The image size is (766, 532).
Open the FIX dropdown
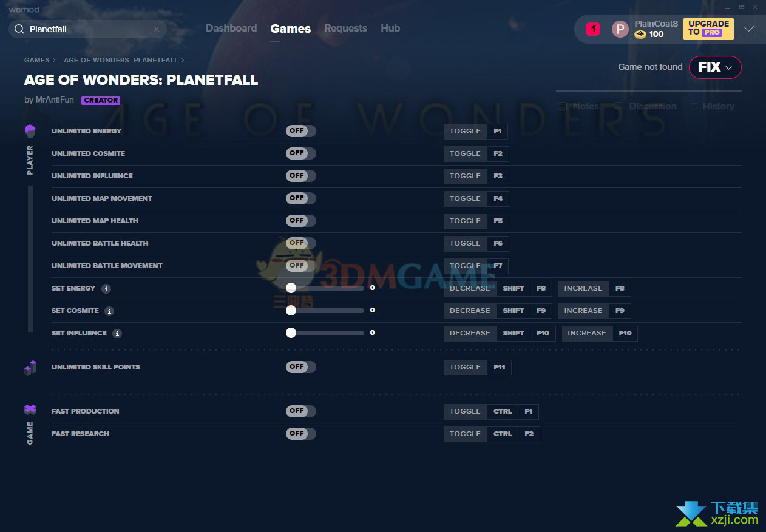tap(715, 67)
